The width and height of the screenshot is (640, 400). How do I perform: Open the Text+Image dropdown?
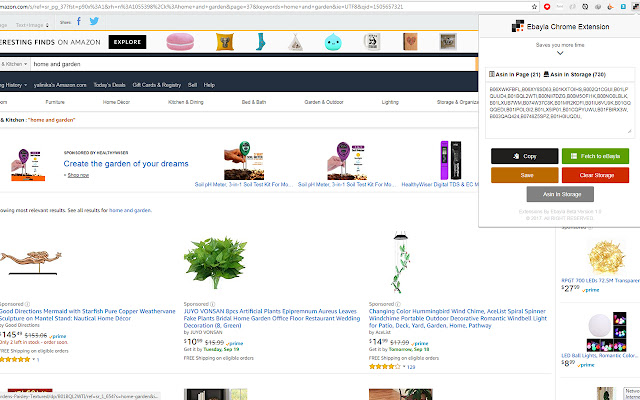click(32, 25)
